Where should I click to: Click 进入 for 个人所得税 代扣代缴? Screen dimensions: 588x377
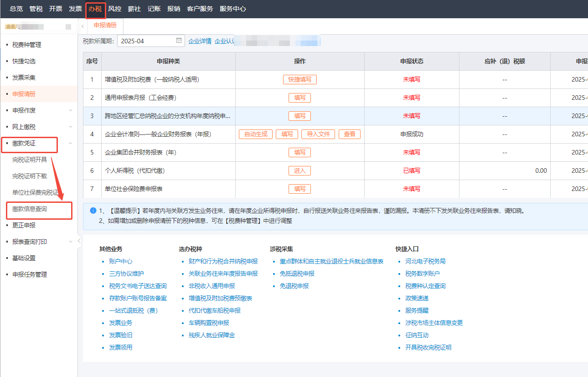tap(299, 170)
